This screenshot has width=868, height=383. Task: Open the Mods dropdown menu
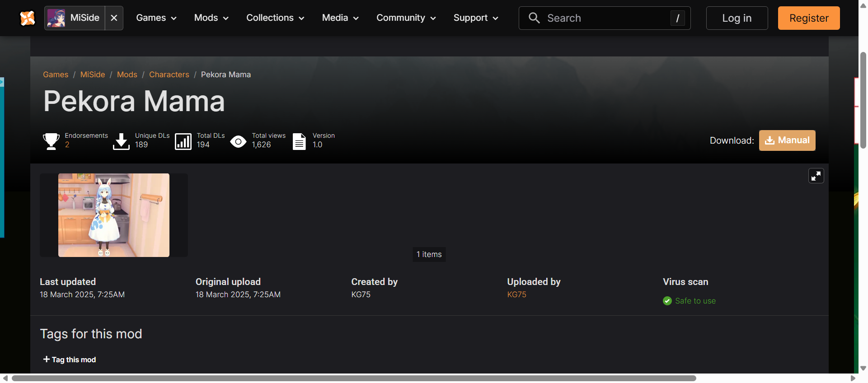pyautogui.click(x=211, y=18)
